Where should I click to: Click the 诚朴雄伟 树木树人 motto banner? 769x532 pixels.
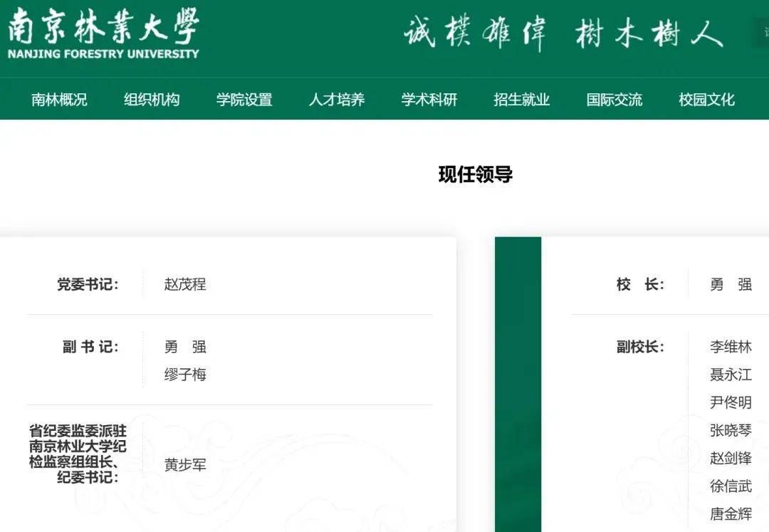coord(563,33)
